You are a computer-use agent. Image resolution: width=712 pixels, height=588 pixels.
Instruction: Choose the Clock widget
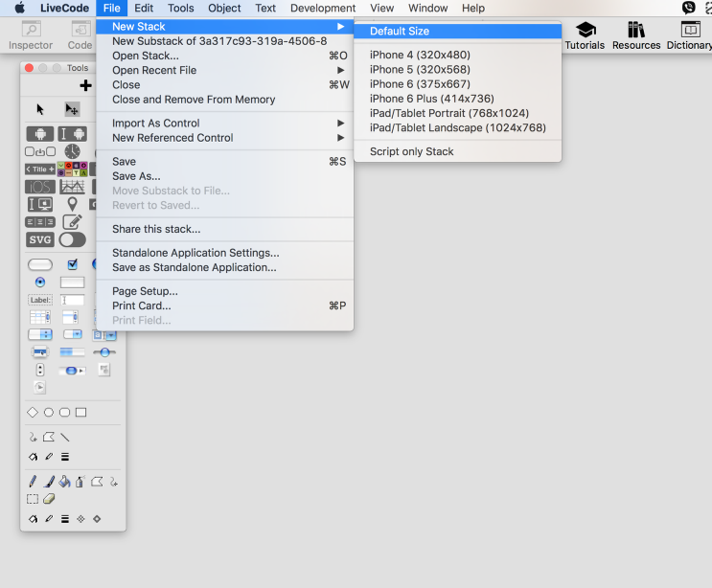(x=72, y=151)
